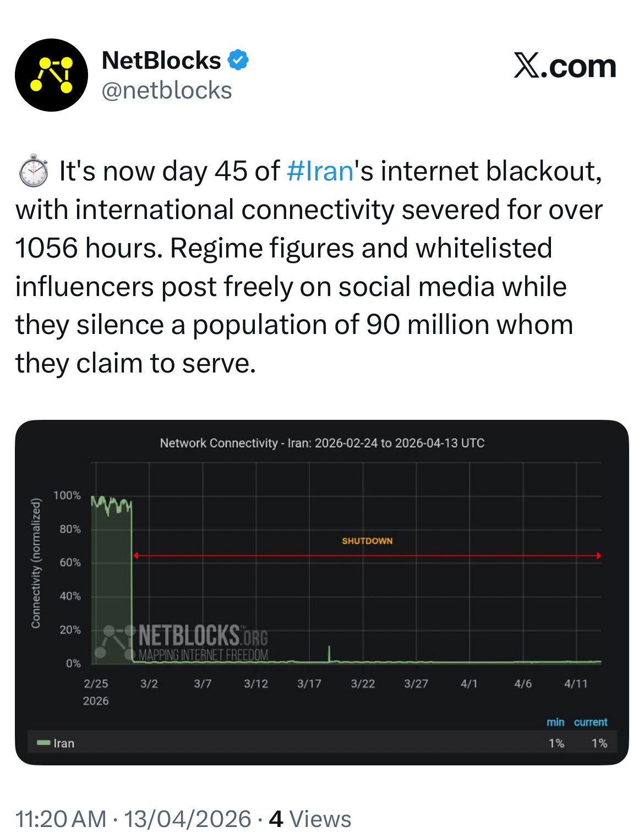Click the NetBlocks profile avatar

(x=51, y=75)
